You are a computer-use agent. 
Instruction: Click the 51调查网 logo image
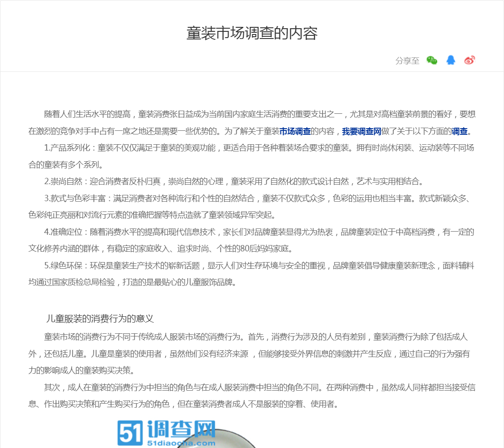point(167,434)
